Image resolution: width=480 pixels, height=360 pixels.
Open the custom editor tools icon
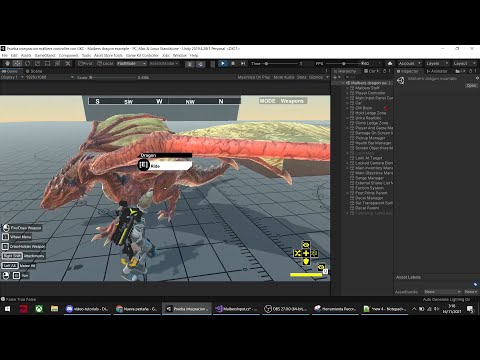point(68,63)
